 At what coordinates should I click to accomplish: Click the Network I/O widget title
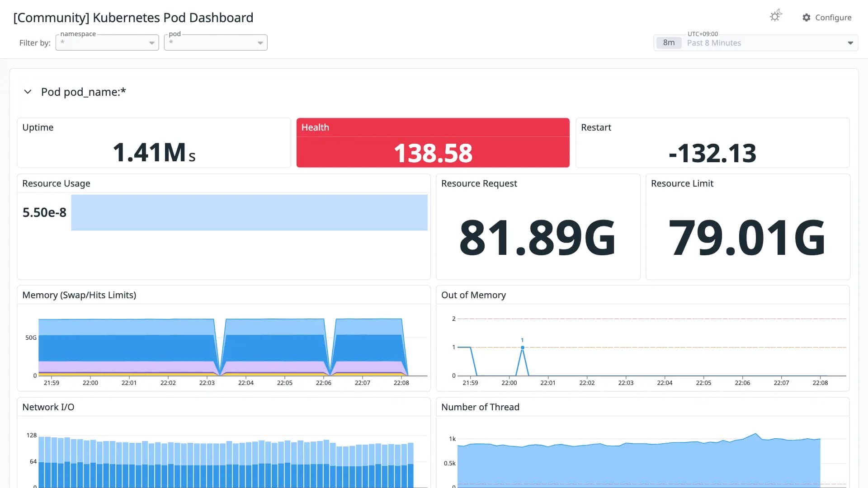tap(48, 407)
